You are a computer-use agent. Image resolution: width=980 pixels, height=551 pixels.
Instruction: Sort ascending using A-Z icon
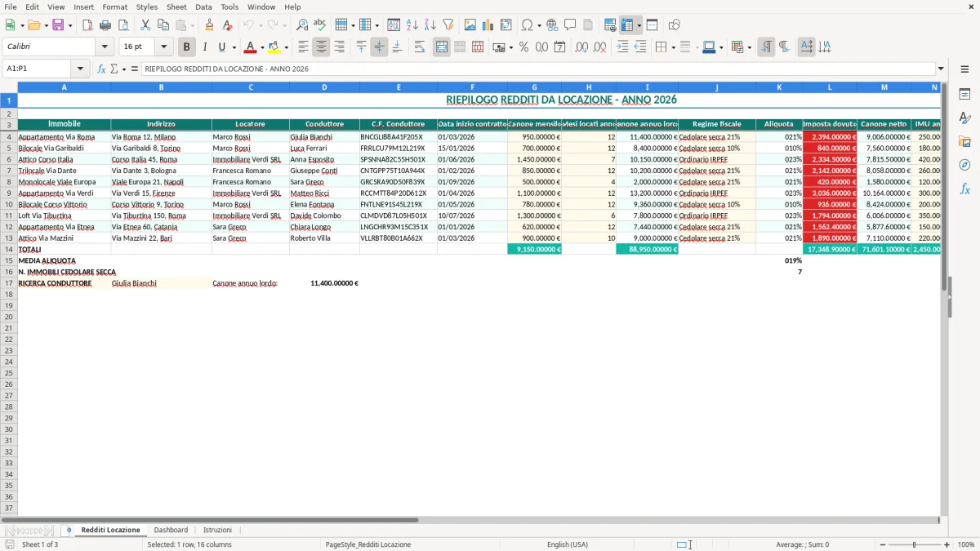tap(412, 25)
